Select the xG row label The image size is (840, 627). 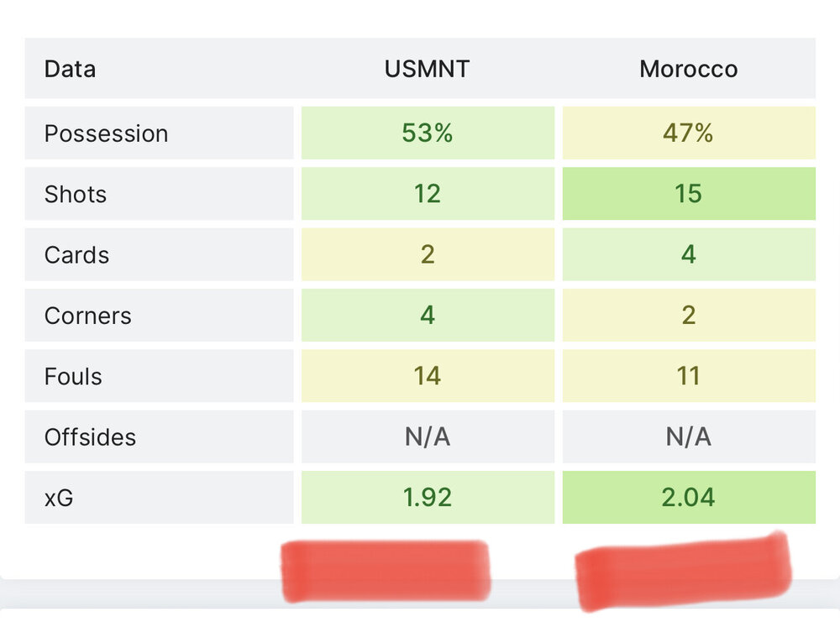[59, 498]
